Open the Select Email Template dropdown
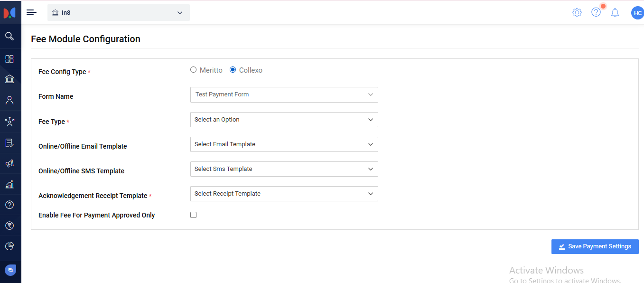This screenshot has width=644, height=283. click(x=284, y=144)
